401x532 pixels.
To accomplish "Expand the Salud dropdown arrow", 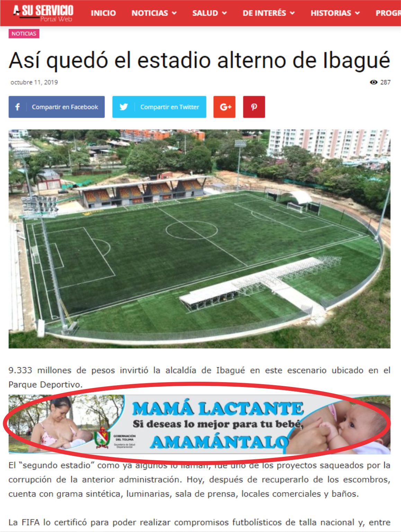I will point(224,13).
